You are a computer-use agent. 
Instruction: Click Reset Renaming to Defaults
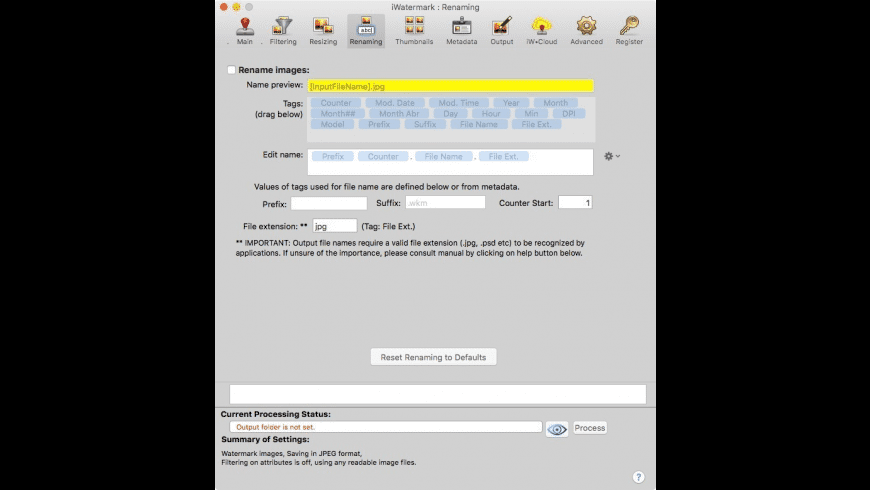point(433,357)
